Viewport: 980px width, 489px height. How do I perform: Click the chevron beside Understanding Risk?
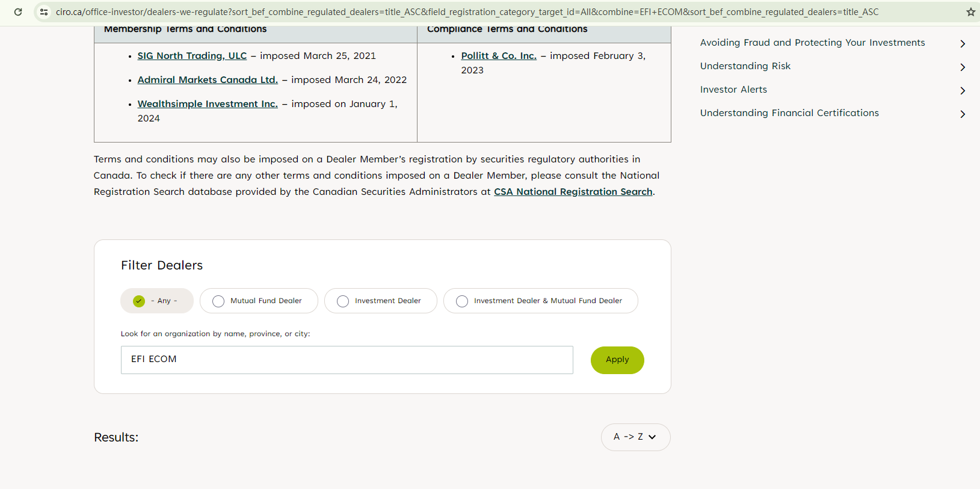tap(963, 67)
